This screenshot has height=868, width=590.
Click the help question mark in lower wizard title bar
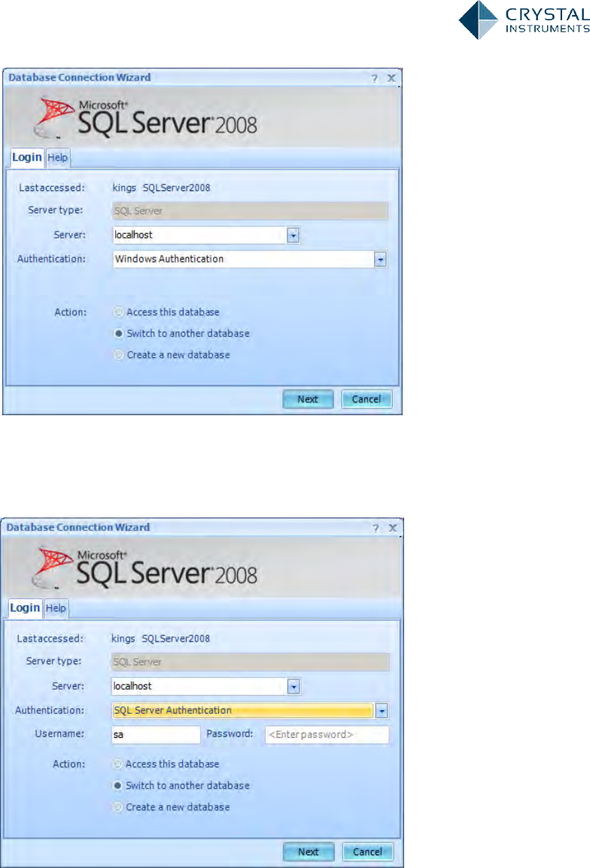376,528
